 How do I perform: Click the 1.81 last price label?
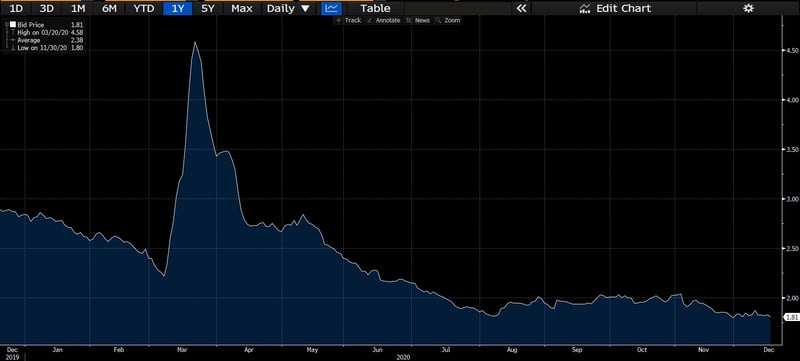(791, 317)
